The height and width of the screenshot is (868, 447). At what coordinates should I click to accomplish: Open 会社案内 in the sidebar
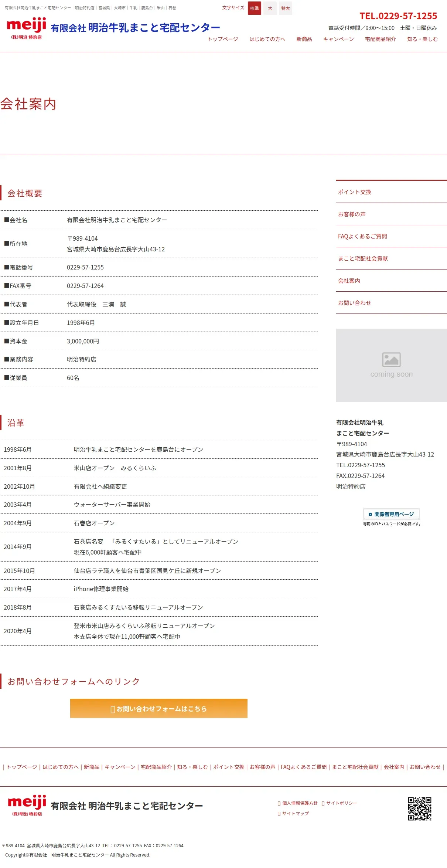click(x=392, y=281)
